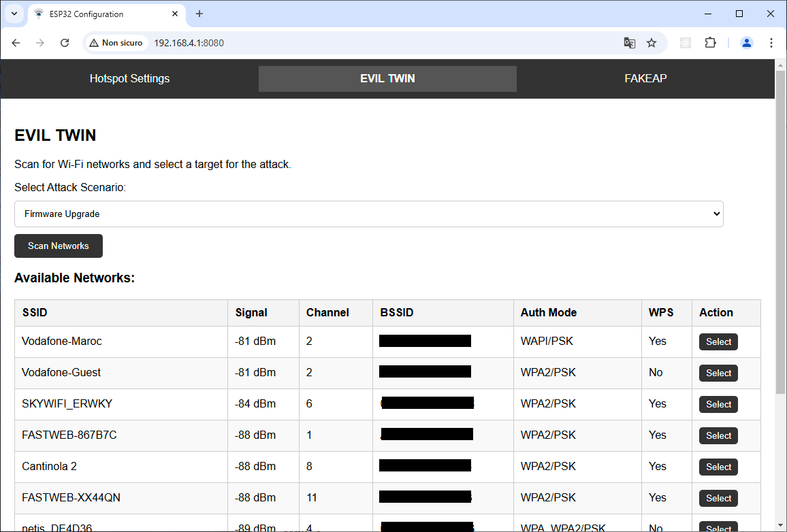Screen dimensions: 787x532
Task: Click the Non sicuro security warning
Action: tap(116, 43)
